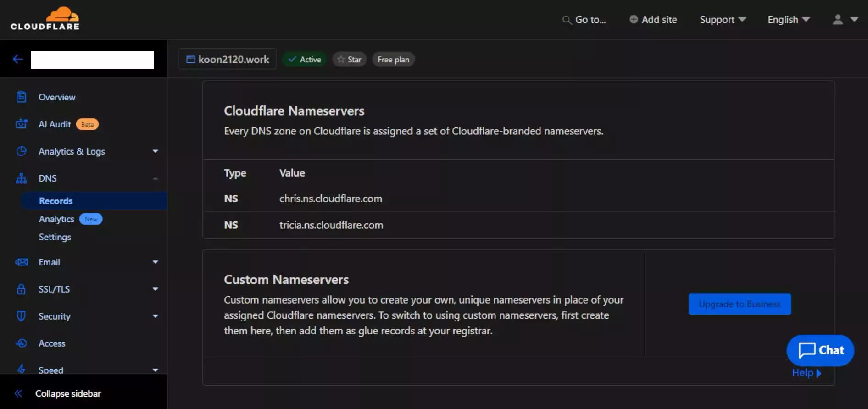Viewport: 868px width, 409px height.
Task: Click the DNS network icon
Action: (21, 178)
